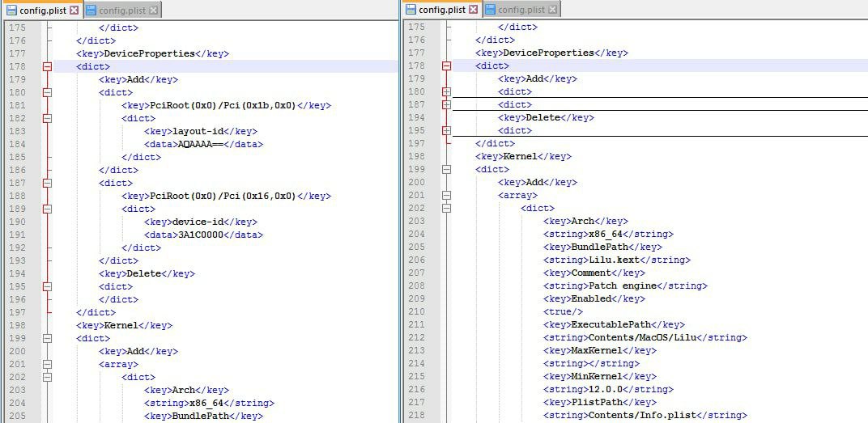
Task: Click the Arch key in right pane
Action: pos(583,221)
